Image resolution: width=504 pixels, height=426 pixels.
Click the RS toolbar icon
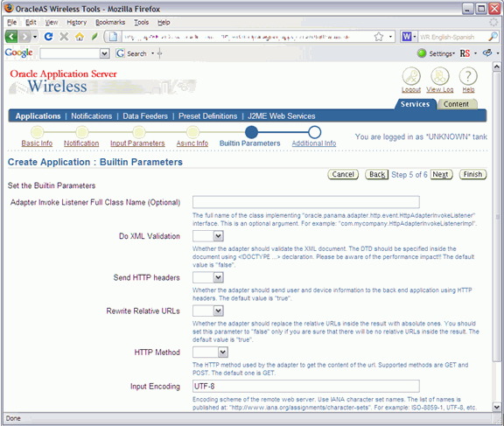pos(465,53)
